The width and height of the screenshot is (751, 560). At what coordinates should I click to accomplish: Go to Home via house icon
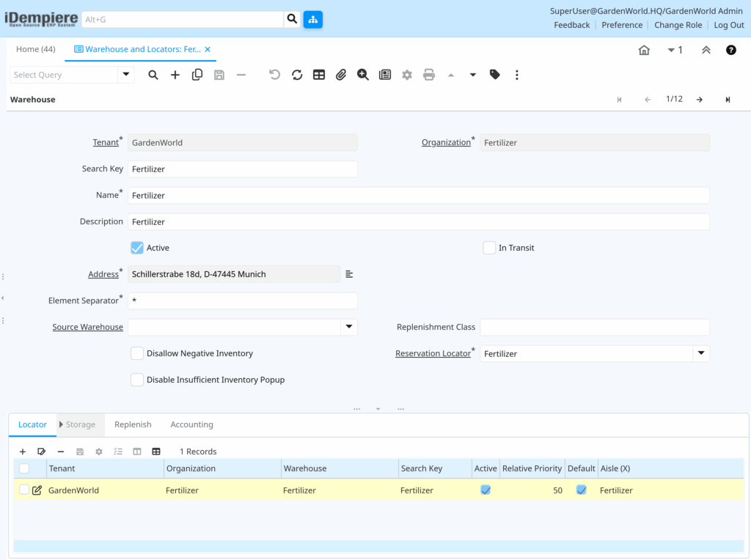[x=644, y=50]
